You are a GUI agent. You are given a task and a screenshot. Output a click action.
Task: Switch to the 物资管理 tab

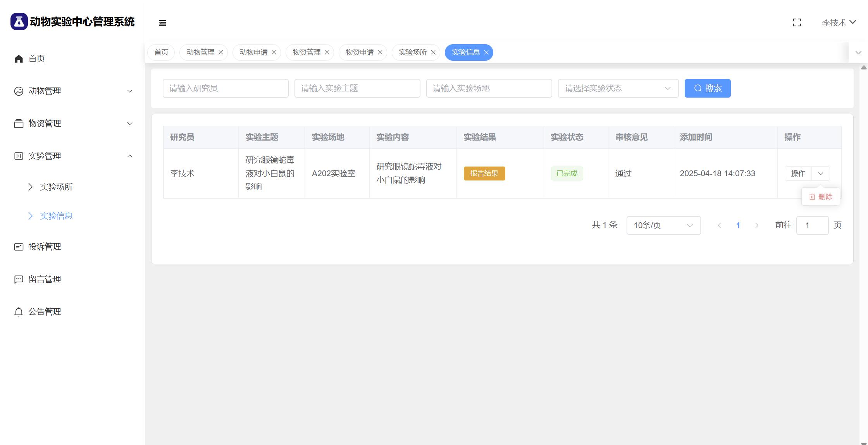(306, 52)
